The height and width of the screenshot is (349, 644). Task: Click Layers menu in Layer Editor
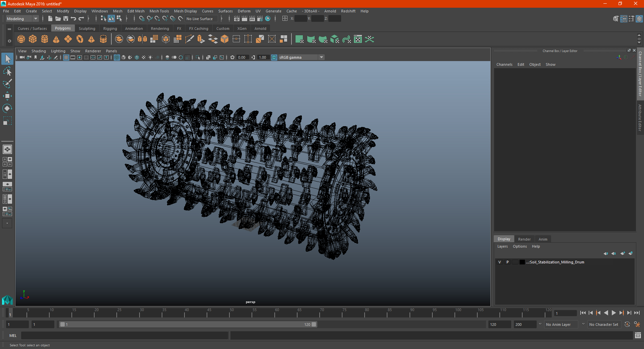tap(502, 246)
